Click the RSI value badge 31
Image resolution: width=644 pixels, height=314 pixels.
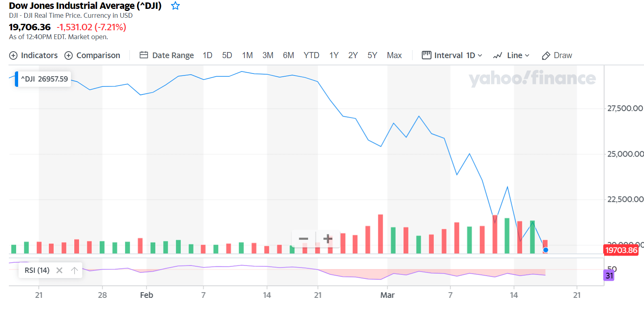tap(609, 276)
